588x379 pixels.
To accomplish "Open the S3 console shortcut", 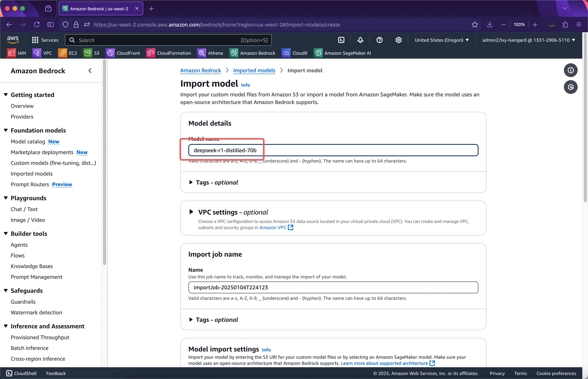I will (x=91, y=53).
